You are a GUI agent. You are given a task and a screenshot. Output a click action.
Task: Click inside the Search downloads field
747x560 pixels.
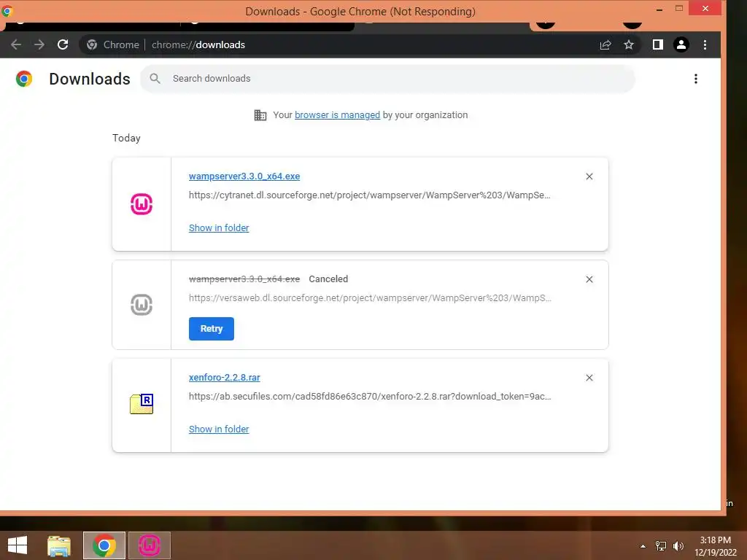tap(388, 79)
